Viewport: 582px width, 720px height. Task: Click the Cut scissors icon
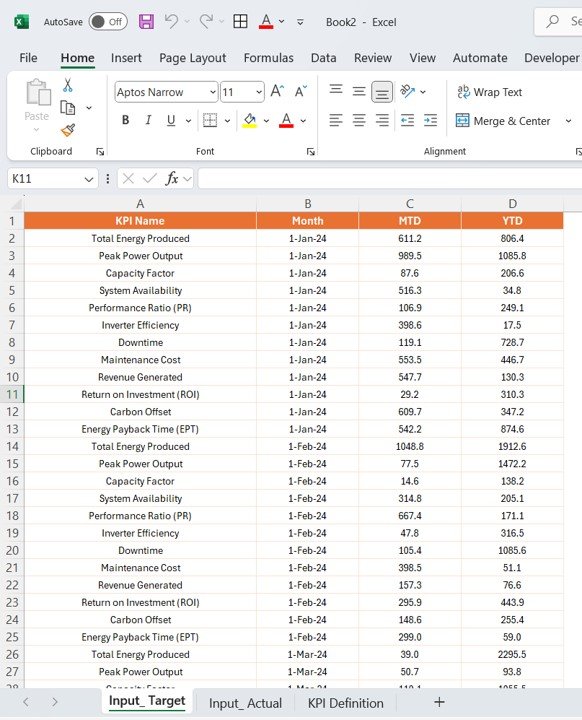[x=68, y=85]
